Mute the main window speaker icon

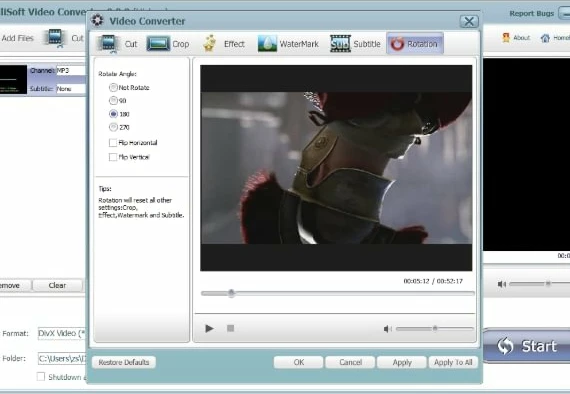pyautogui.click(x=502, y=284)
